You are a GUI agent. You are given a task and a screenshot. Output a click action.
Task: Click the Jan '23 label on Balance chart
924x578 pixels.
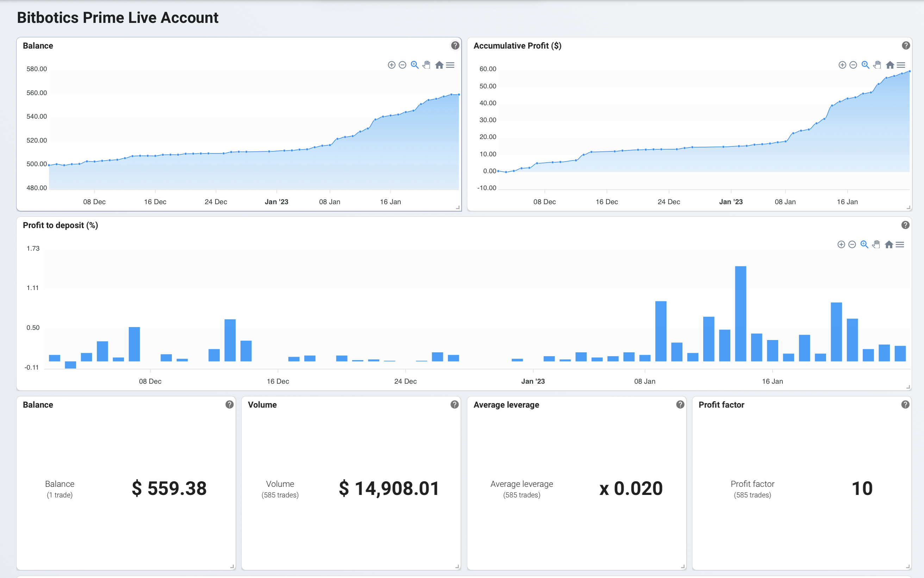tap(276, 202)
